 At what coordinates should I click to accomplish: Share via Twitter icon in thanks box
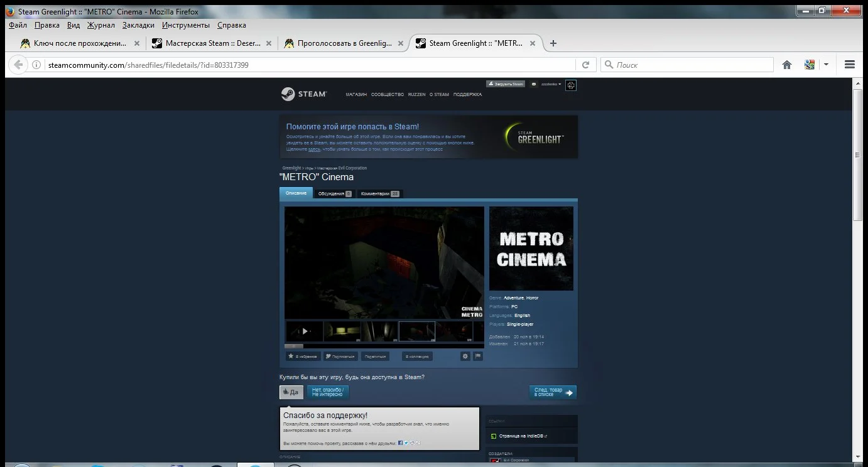click(x=406, y=443)
